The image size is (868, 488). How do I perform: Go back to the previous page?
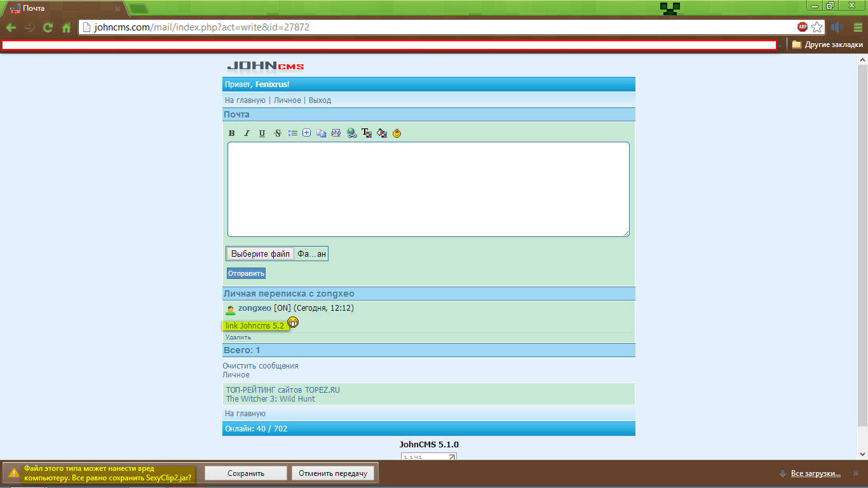point(11,27)
